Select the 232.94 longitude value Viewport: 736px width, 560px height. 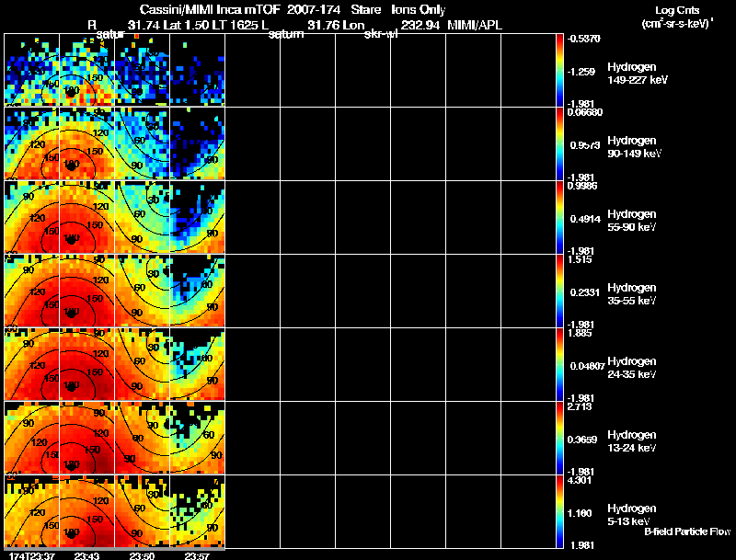coord(420,26)
